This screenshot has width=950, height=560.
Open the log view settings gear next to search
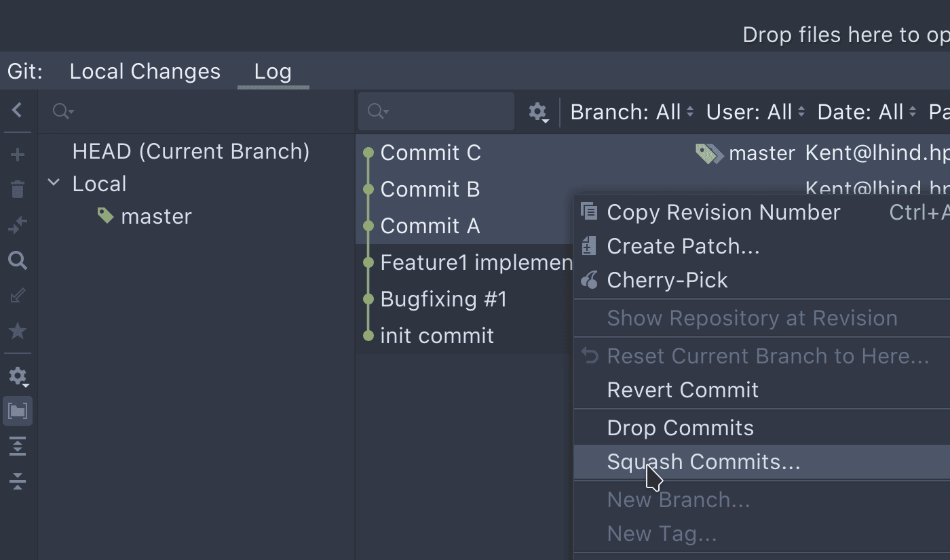click(x=537, y=112)
